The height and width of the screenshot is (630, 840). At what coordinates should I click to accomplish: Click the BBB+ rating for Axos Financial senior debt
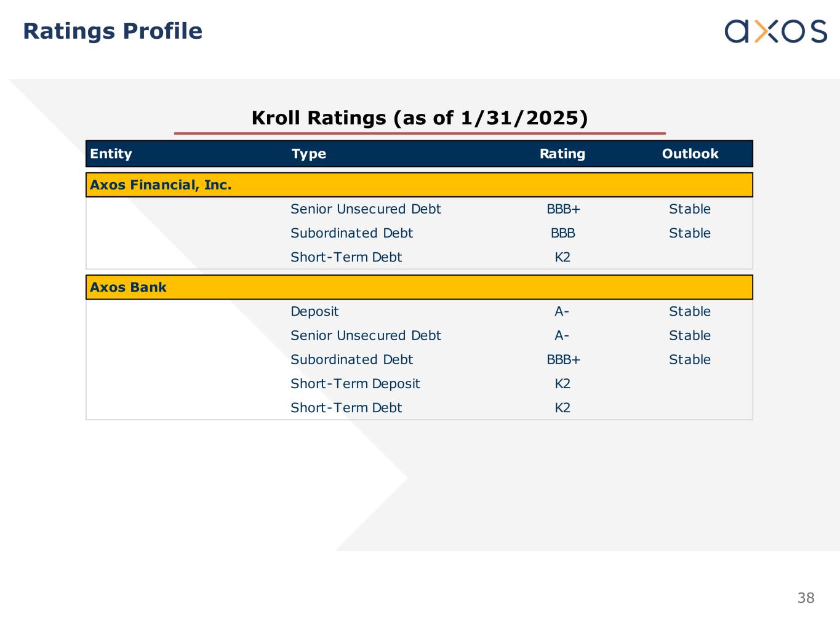[563, 209]
